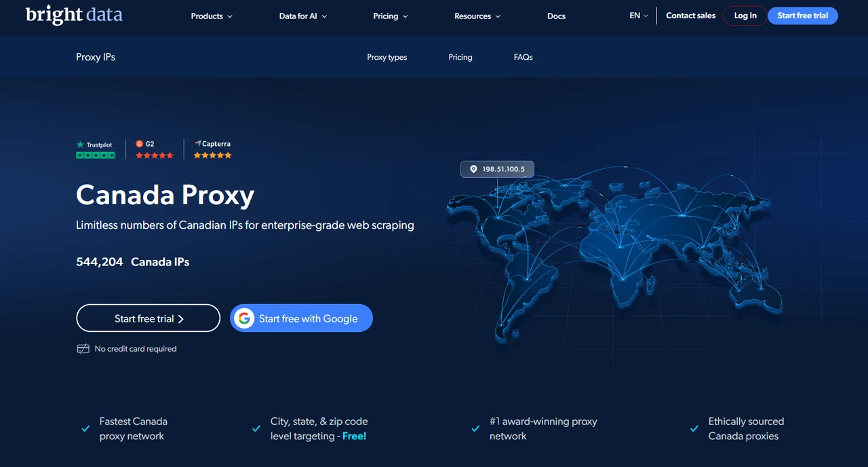
Task: Click the Limitless numbers of Canadian IPs tagline
Action: pyautogui.click(x=245, y=225)
